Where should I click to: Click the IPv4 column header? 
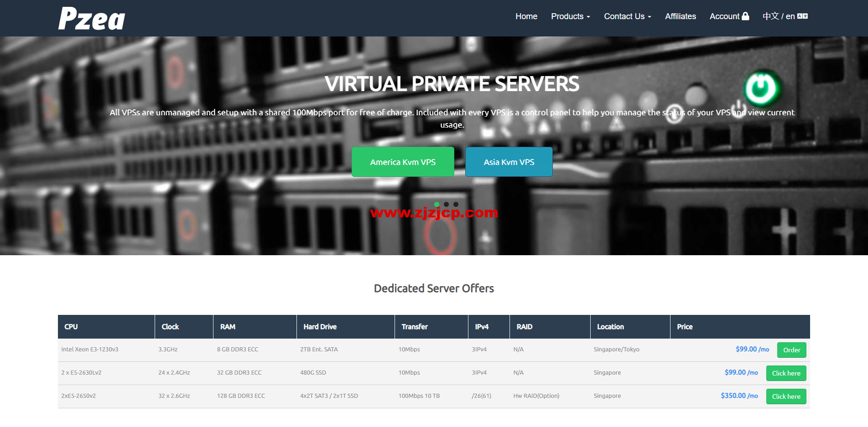point(489,327)
